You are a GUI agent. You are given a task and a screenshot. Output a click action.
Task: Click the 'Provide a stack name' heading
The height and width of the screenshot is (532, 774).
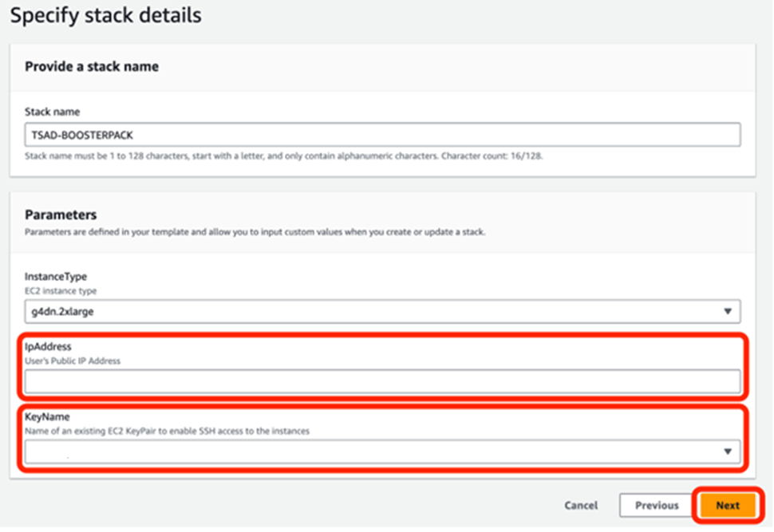coord(92,67)
